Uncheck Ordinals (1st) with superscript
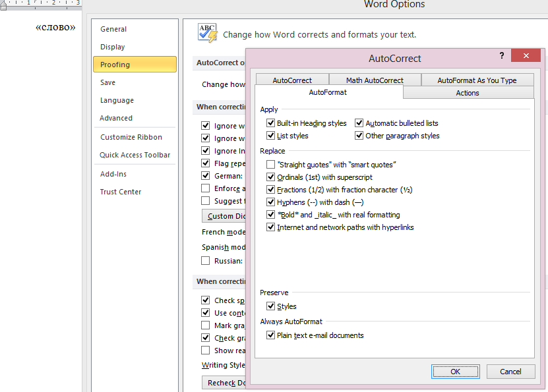 coord(271,177)
